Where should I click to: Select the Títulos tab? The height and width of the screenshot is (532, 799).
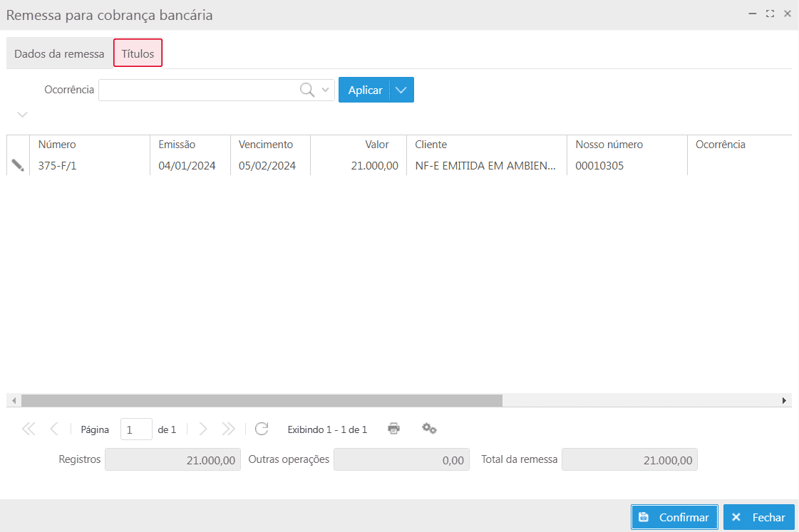[138, 53]
